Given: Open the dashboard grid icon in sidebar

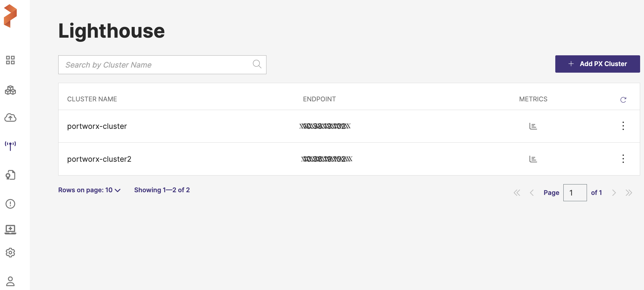Looking at the screenshot, I should point(10,60).
